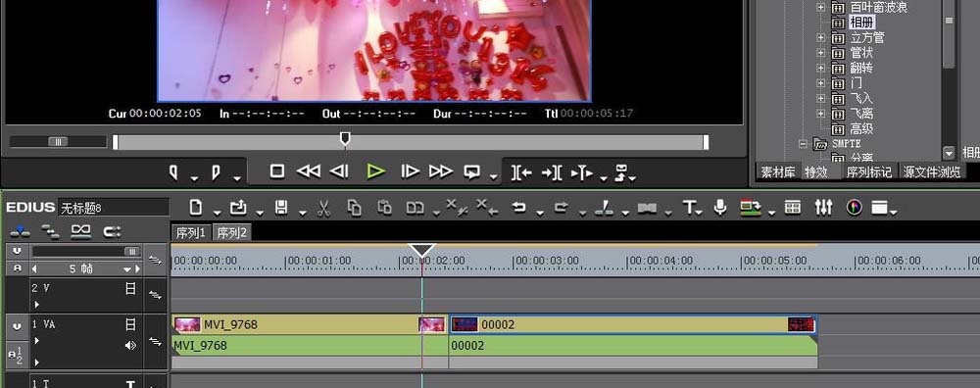
Task: Add cut point at cursor
Action: point(604,208)
